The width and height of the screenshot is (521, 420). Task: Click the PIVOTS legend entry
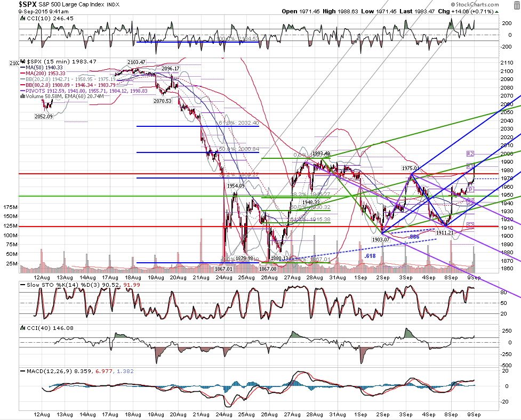click(x=84, y=91)
